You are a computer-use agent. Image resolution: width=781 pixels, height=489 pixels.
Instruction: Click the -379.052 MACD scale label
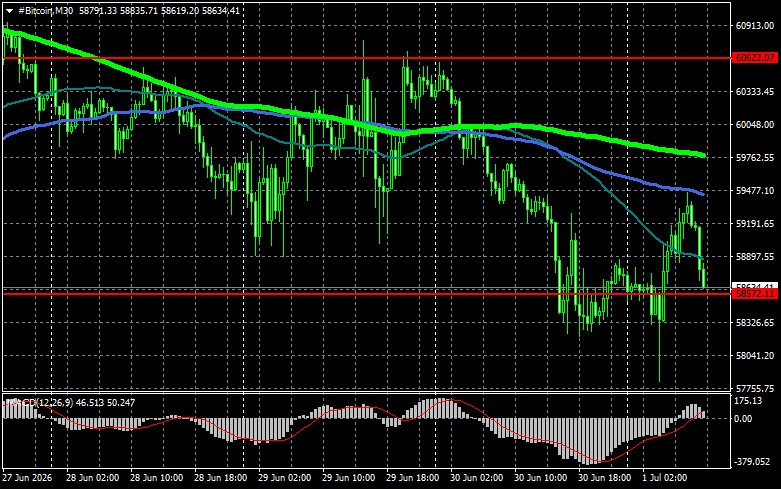tap(752, 462)
